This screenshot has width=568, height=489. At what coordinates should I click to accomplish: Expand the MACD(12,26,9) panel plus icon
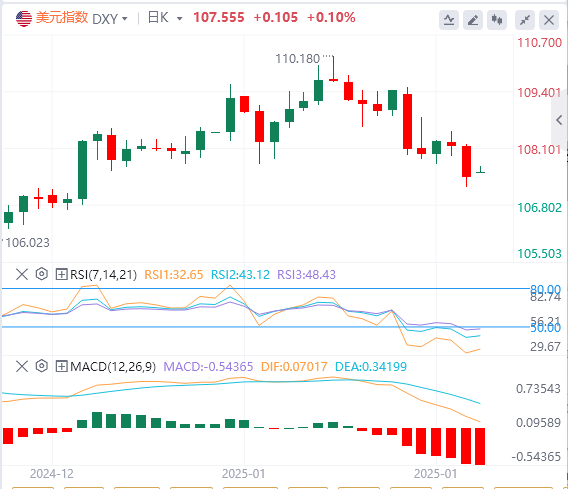61,366
